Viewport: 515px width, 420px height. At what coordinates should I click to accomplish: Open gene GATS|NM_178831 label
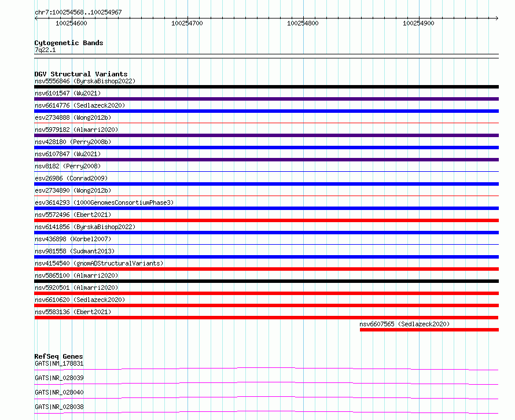59,363
